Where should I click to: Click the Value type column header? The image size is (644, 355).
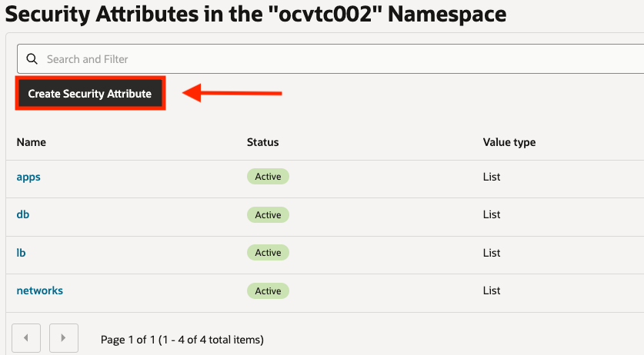tap(509, 142)
